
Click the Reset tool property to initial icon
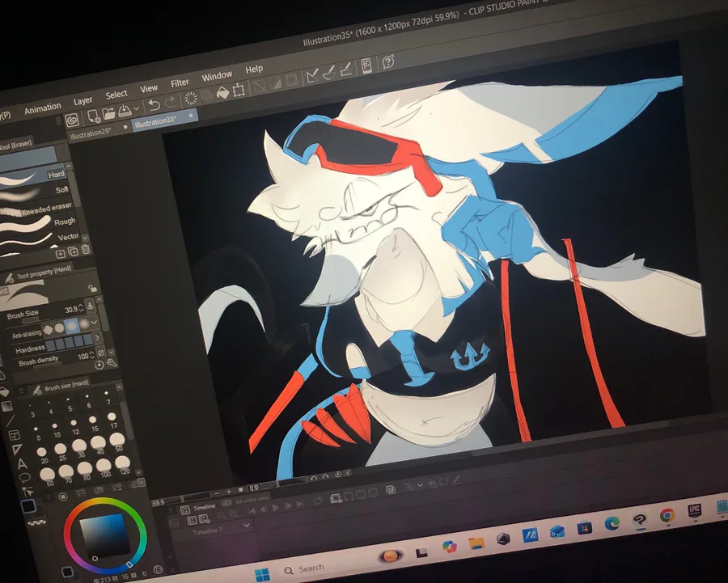99,365
